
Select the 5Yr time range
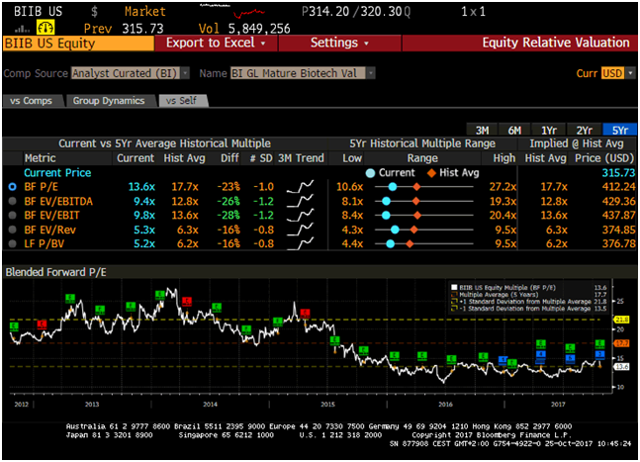pos(620,130)
